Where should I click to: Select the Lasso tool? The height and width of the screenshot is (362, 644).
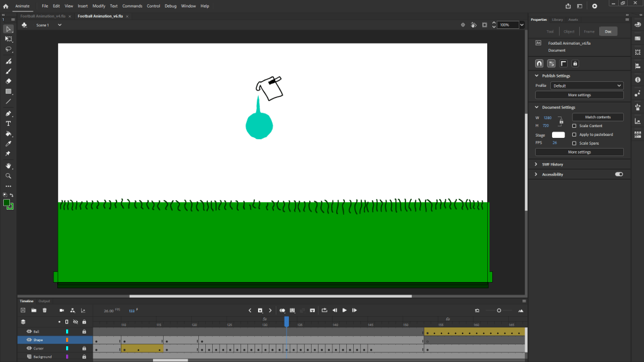(x=8, y=48)
